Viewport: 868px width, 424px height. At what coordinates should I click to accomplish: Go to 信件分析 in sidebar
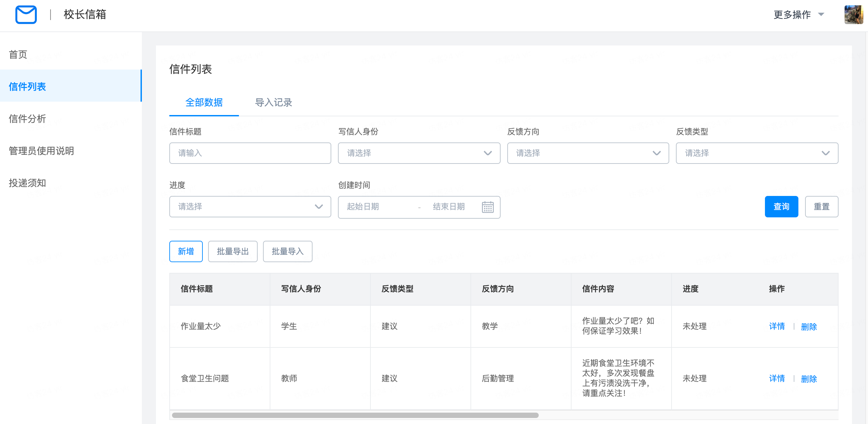click(27, 119)
